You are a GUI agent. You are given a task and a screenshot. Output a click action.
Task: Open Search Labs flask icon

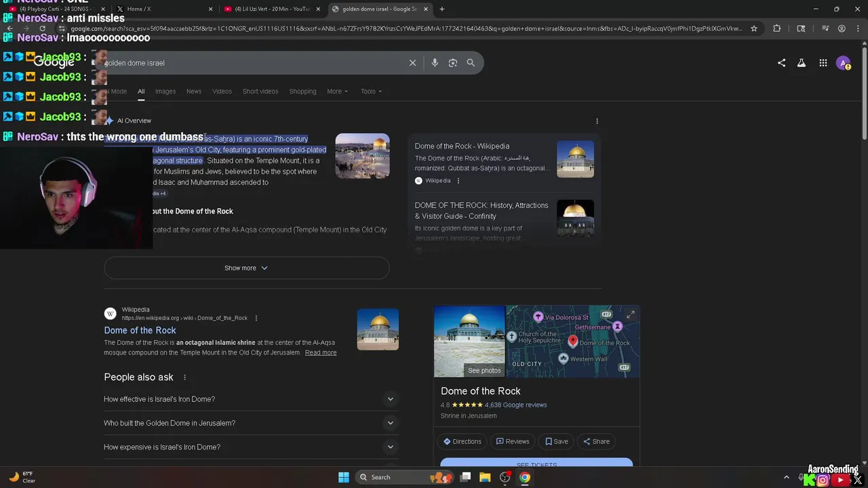(x=802, y=63)
